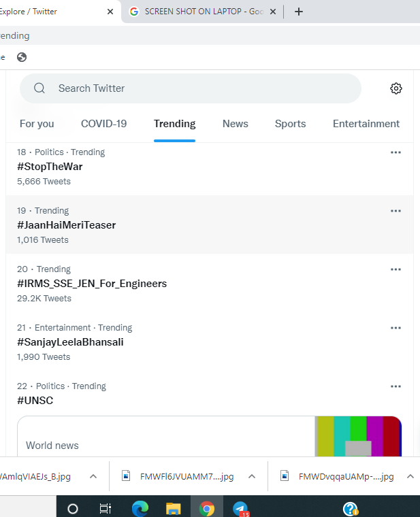
Task: Open the Twitter search settings gear
Action: (x=396, y=88)
